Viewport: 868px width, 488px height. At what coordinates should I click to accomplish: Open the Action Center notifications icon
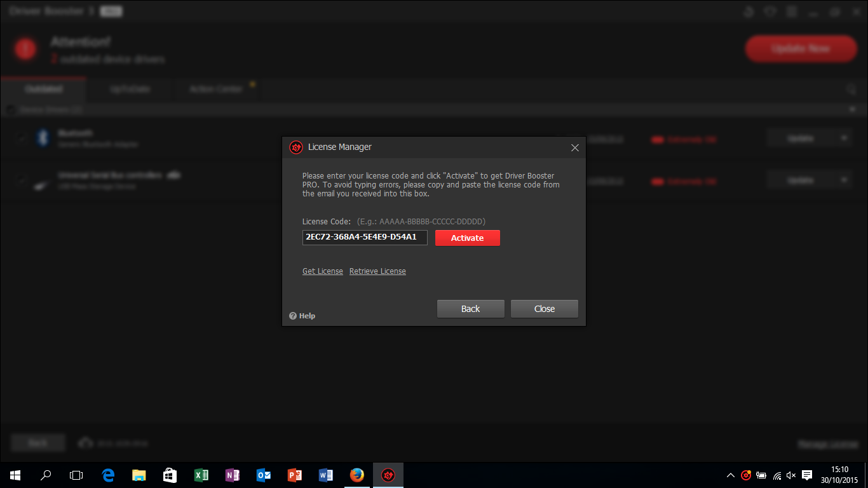coord(807,475)
